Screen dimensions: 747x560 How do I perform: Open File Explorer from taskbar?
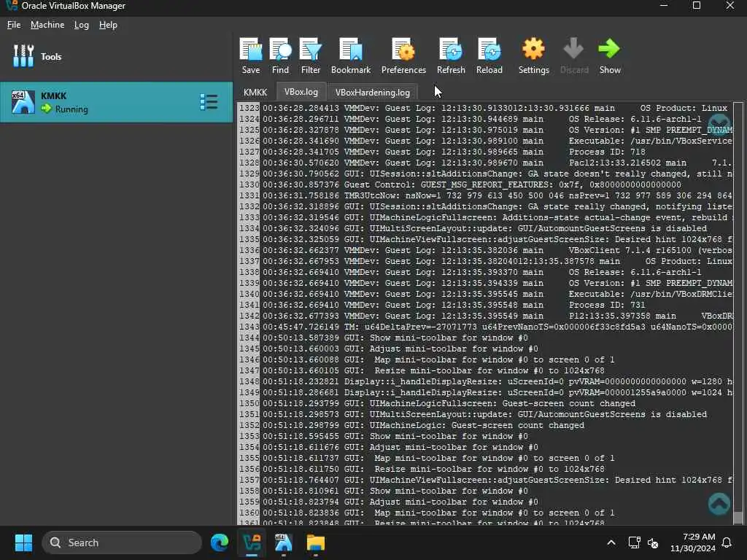click(x=315, y=542)
